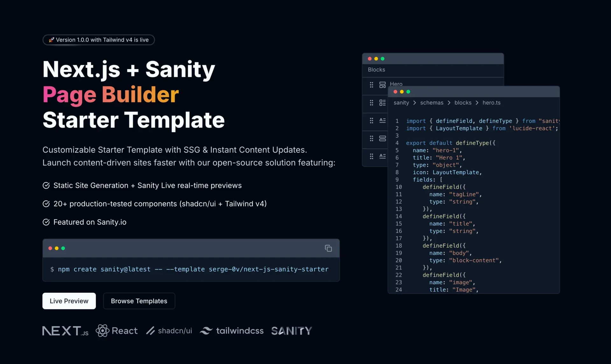This screenshot has height=364, width=611.
Task: Click the Hero block layout icon
Action: [x=382, y=85]
